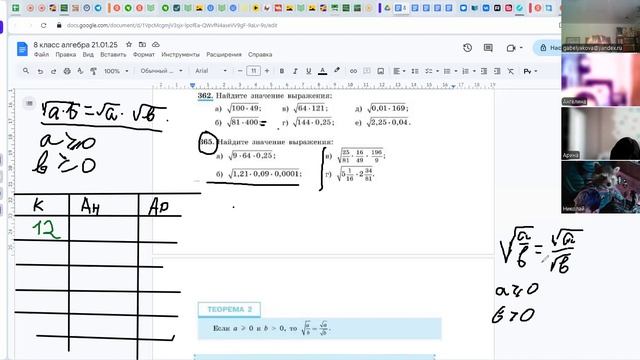This screenshot has width=640, height=360.
Task: Open the Google Docs home icon
Action: (22, 49)
